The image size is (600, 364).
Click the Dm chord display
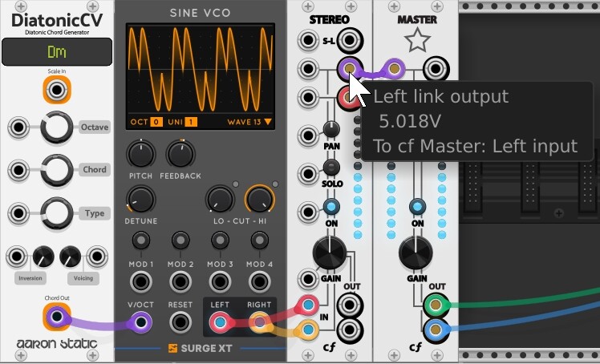coord(57,51)
